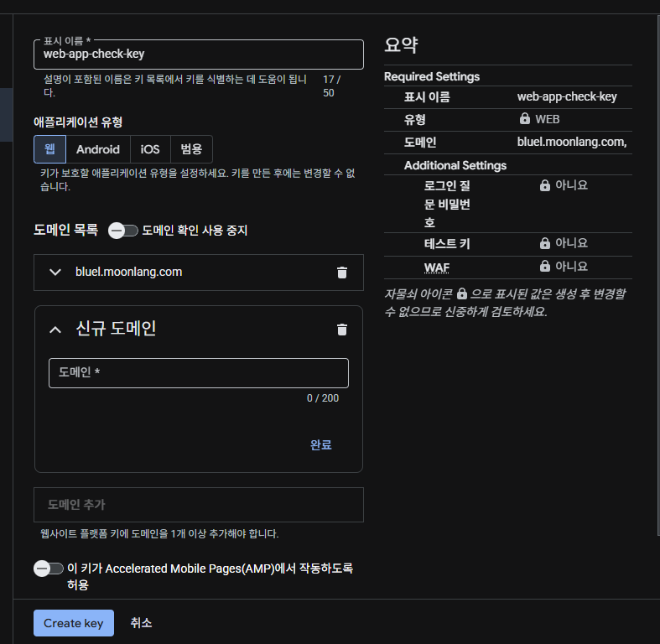This screenshot has height=644, width=660.
Task: Delete the 신규 도메인 entry
Action: coord(342,330)
